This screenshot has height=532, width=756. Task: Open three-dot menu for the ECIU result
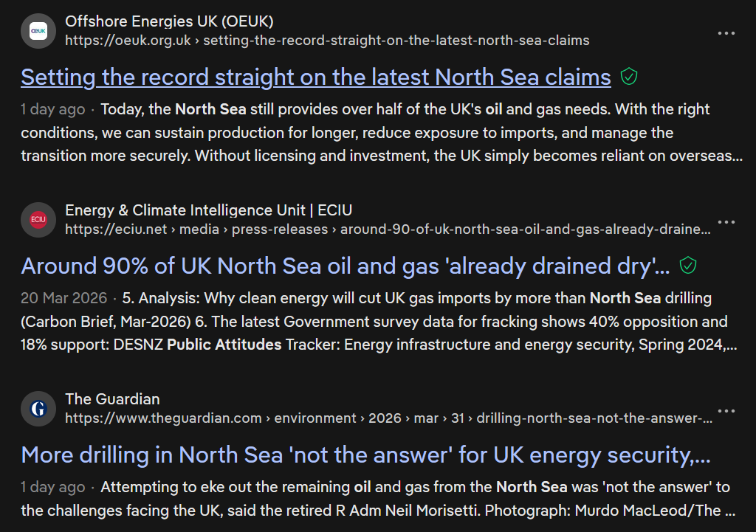click(x=726, y=222)
